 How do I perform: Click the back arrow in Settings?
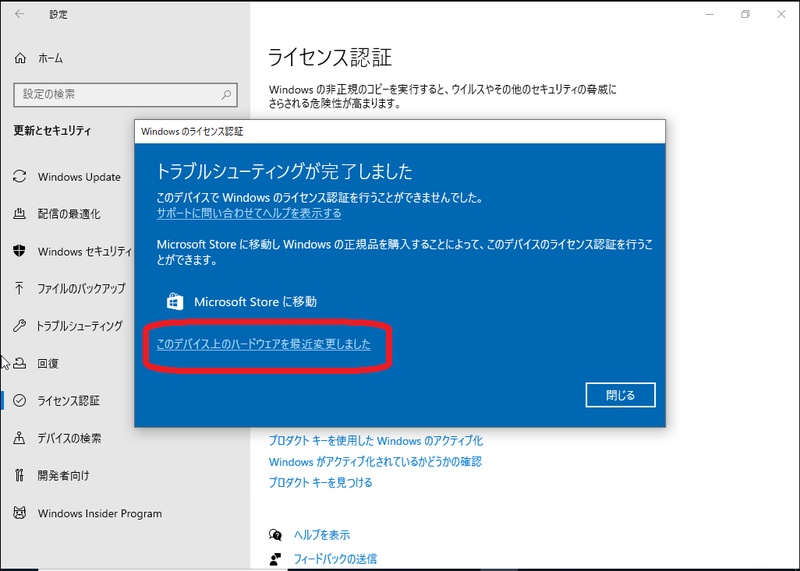point(19,14)
